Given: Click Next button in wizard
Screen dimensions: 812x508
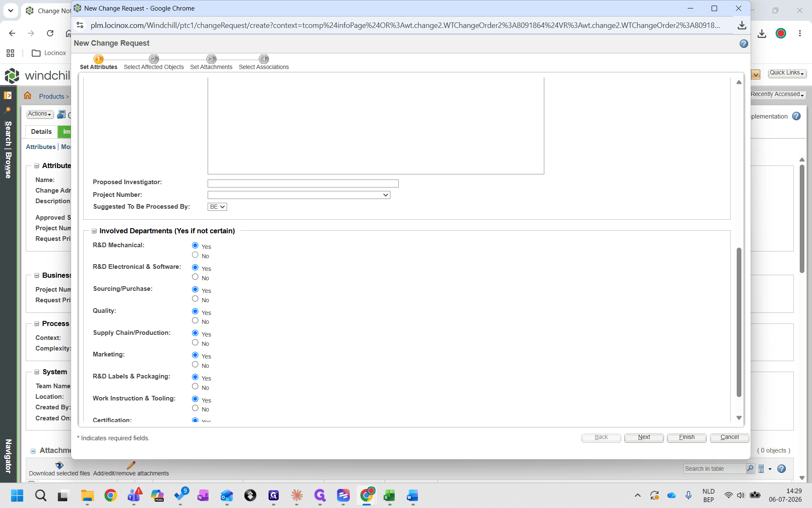Looking at the screenshot, I should 644,437.
